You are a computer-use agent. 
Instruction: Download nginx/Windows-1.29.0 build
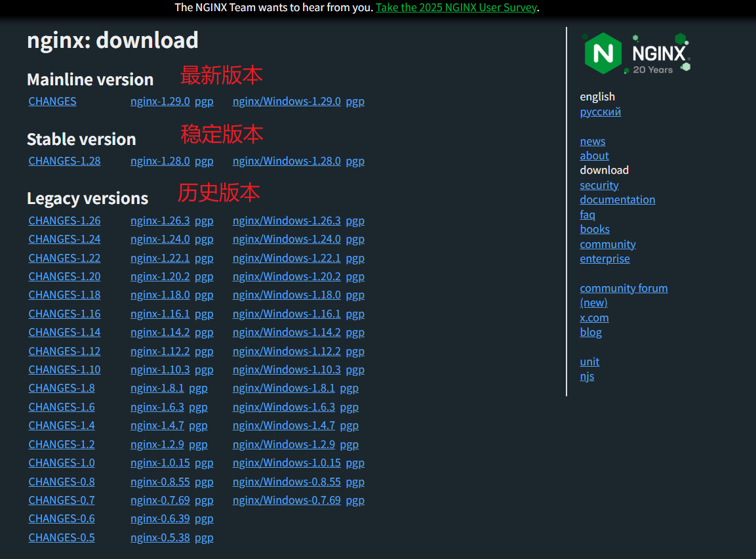(x=287, y=101)
